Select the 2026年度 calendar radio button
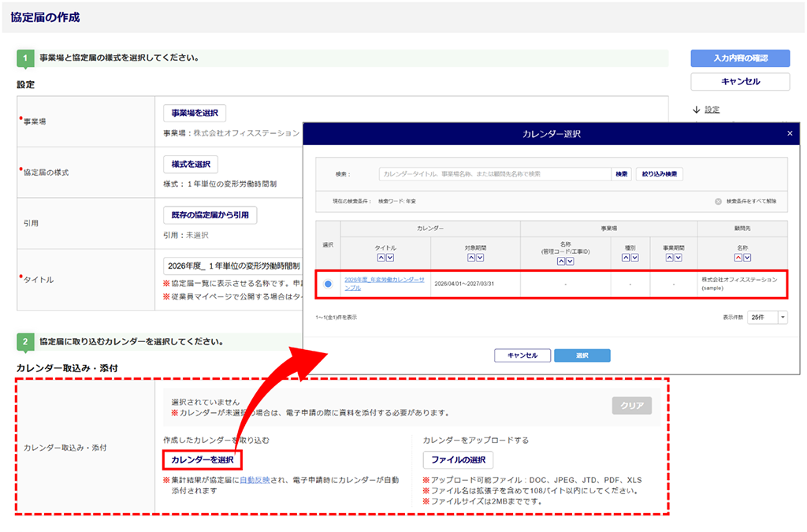The image size is (807, 532). pyautogui.click(x=328, y=283)
